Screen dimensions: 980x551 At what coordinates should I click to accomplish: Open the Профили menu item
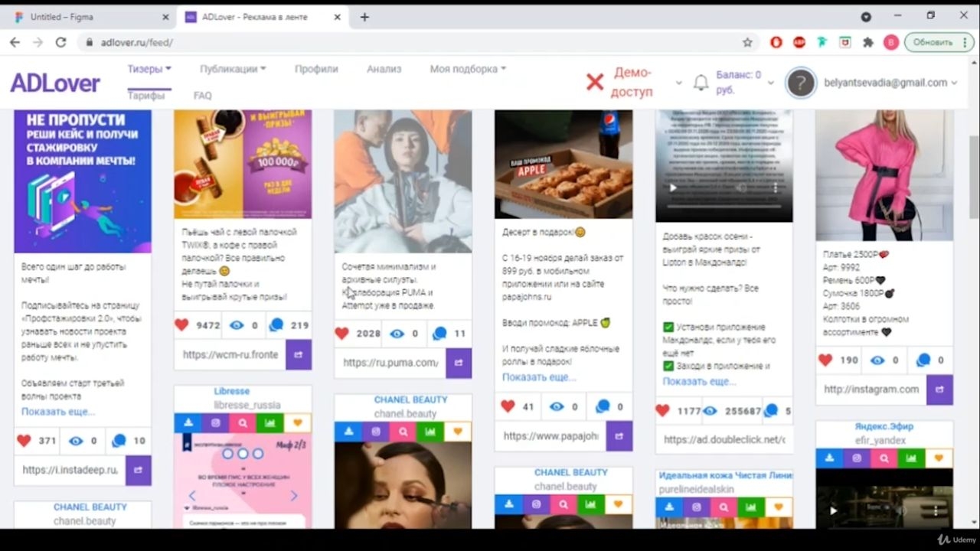point(316,69)
